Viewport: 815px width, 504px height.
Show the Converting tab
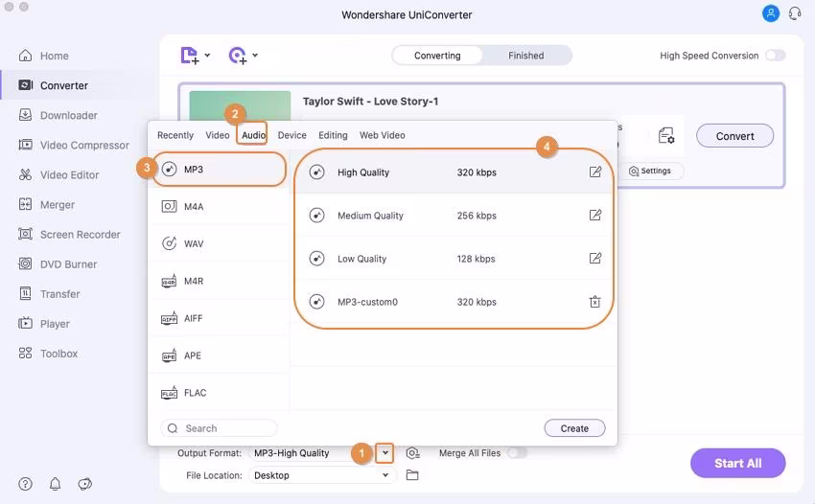pos(437,55)
